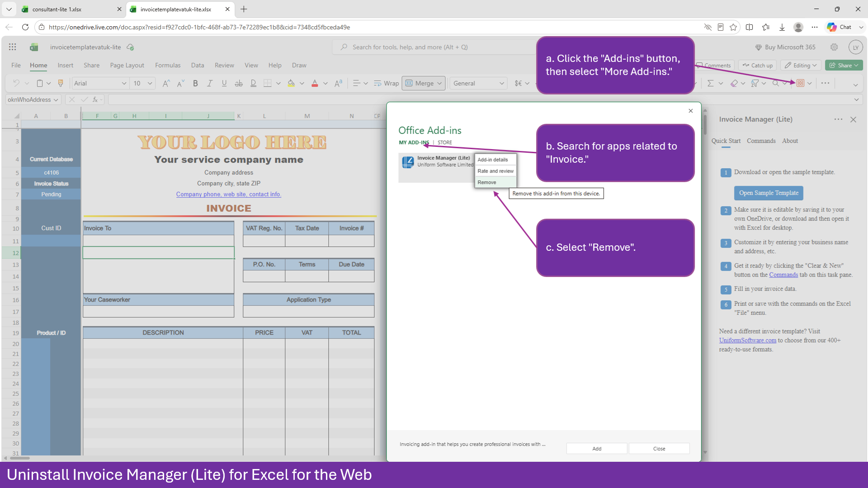This screenshot has height=488, width=868.
Task: Toggle Merge cells button
Action: pyautogui.click(x=419, y=83)
